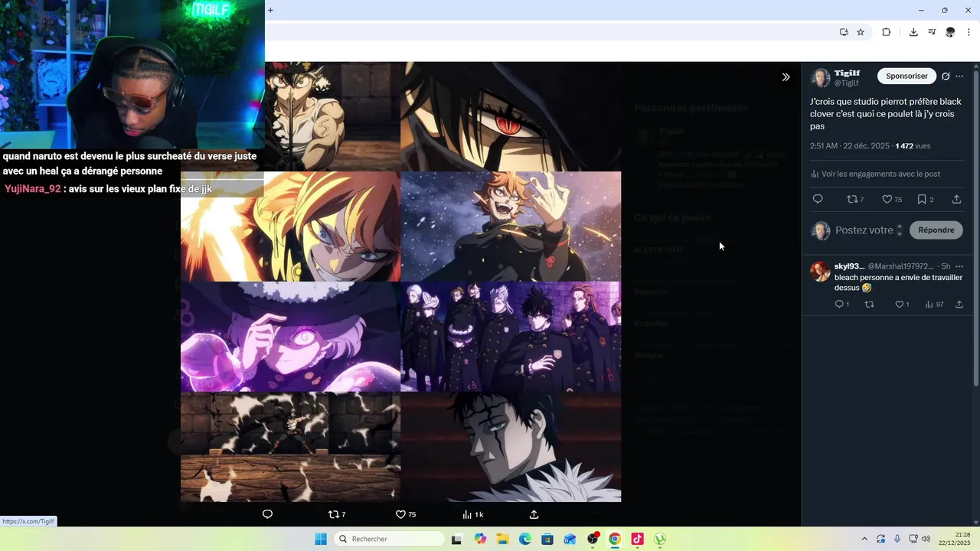Open Task View on the taskbar

(456, 539)
